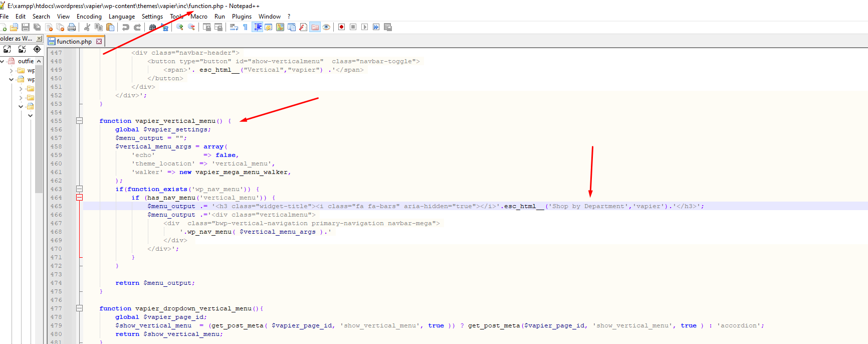This screenshot has width=868, height=344.
Task: Zoom in the editor text
Action: point(179,27)
